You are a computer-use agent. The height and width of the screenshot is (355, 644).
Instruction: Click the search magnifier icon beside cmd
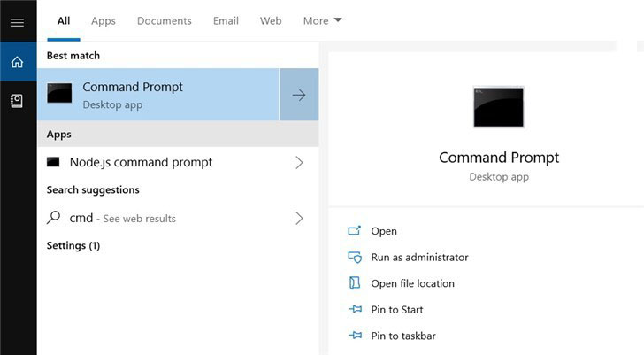click(54, 218)
